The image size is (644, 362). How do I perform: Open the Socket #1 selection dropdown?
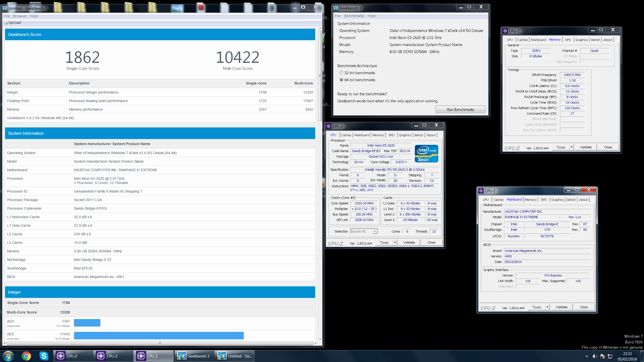tap(364, 231)
